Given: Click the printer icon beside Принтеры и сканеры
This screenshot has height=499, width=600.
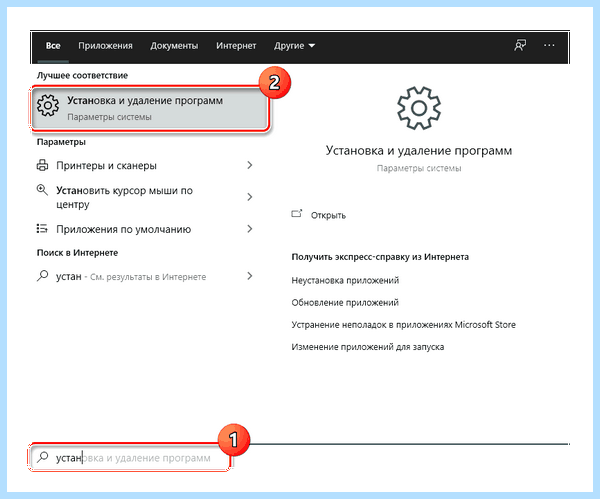Looking at the screenshot, I should click(x=42, y=165).
